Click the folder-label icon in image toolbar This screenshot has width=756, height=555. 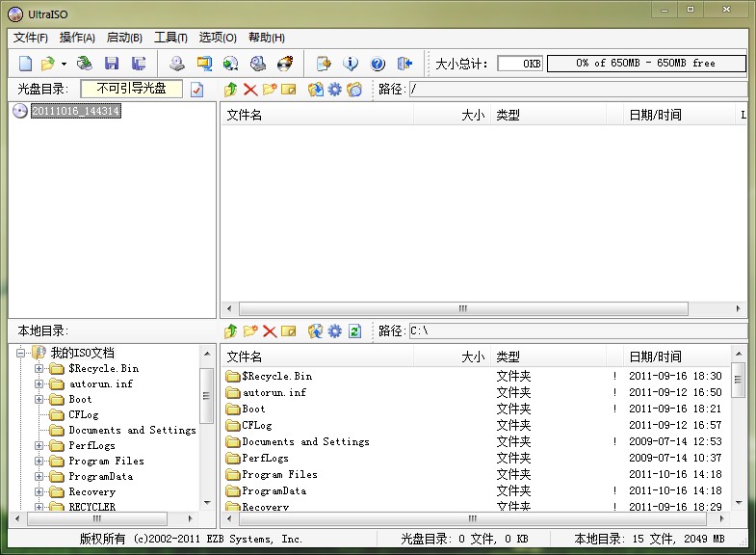click(x=353, y=90)
